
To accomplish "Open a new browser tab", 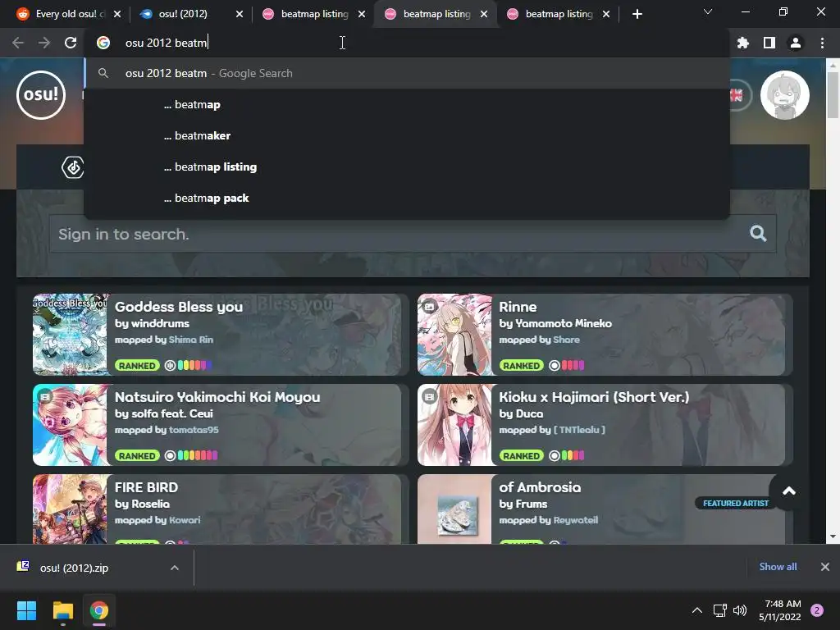I will pyautogui.click(x=637, y=14).
